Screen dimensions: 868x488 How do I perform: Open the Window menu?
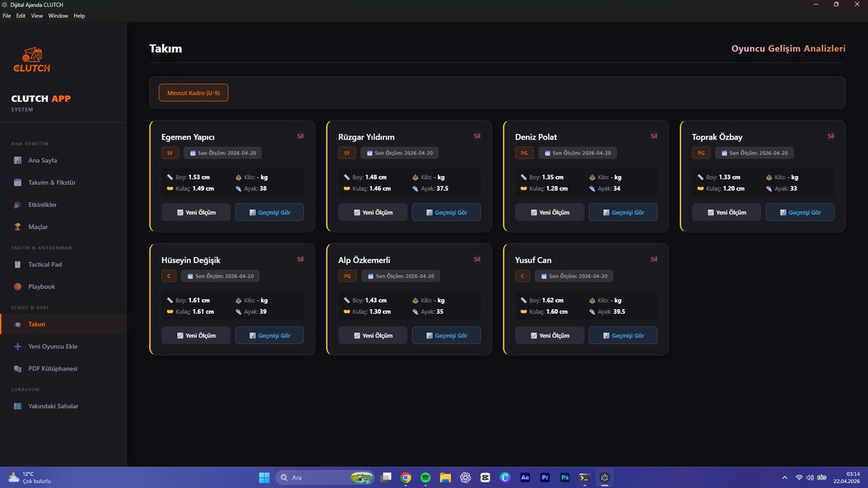58,15
